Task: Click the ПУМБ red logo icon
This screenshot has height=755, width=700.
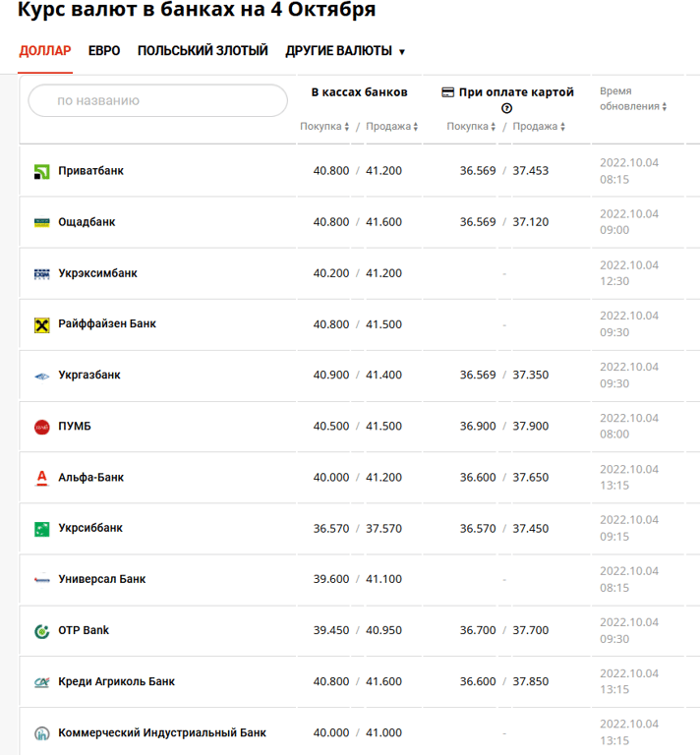Action: (x=42, y=427)
